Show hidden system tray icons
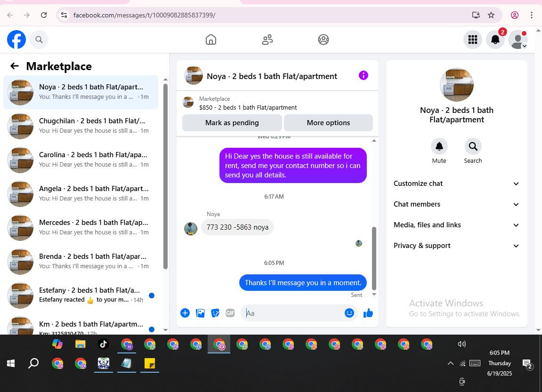The image size is (542, 392). (x=450, y=363)
